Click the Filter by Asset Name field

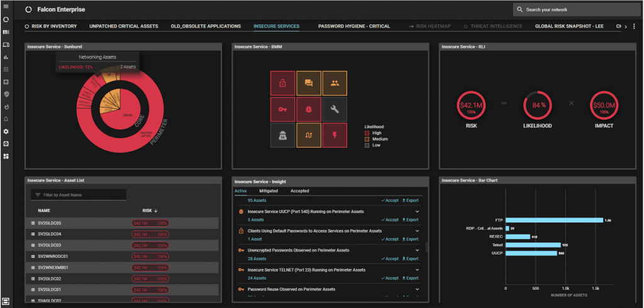click(x=79, y=195)
